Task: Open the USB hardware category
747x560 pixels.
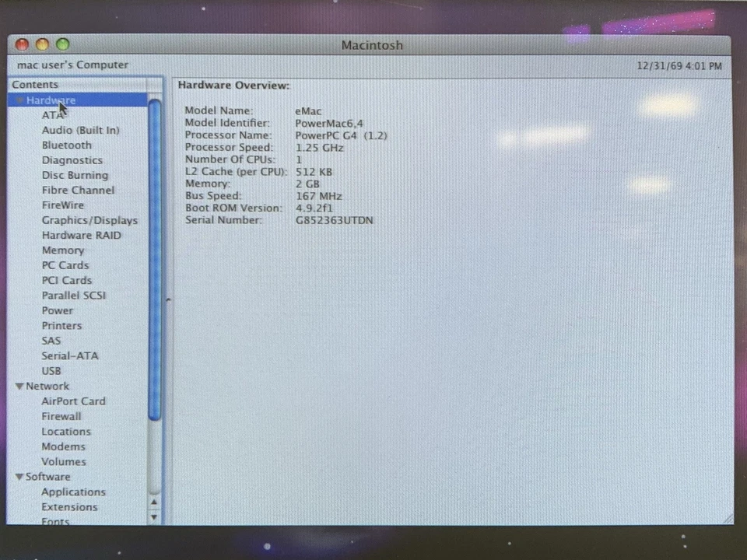Action: pos(51,370)
